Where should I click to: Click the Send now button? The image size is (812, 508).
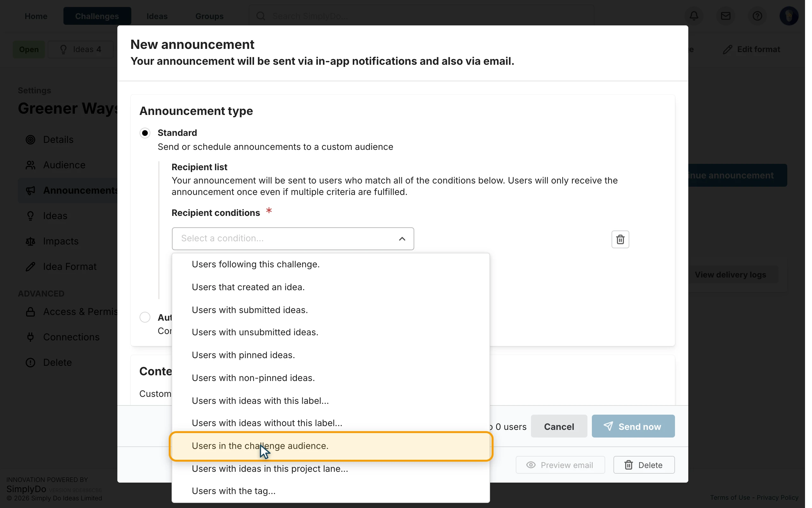tap(633, 426)
